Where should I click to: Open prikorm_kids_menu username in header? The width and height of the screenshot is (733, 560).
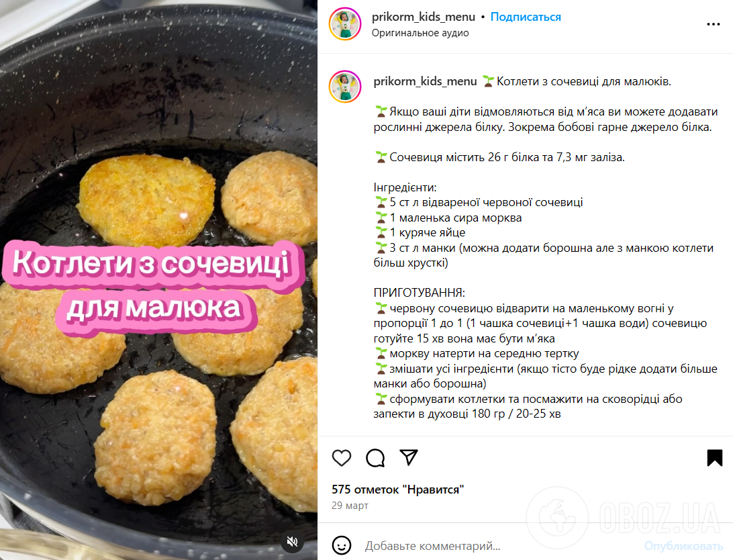click(x=423, y=17)
